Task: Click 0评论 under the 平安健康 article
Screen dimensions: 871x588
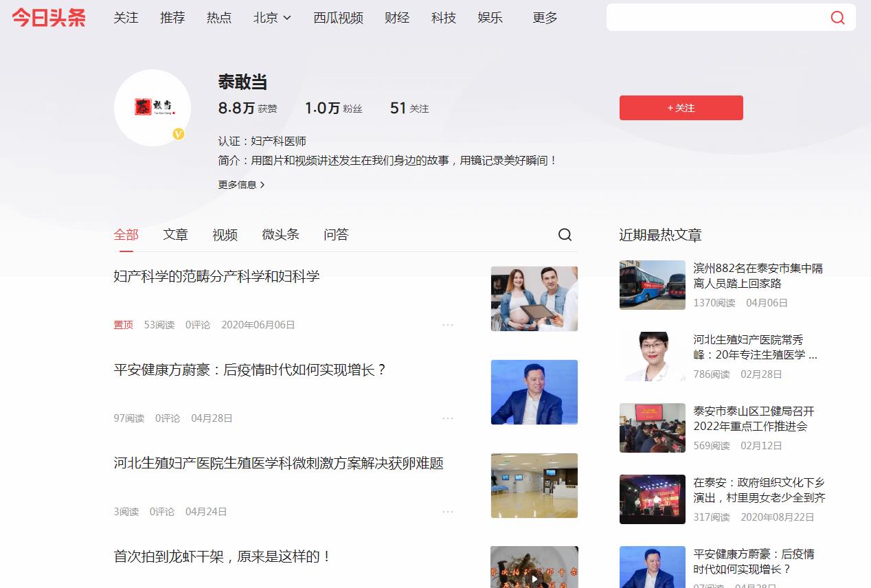Action: point(168,418)
